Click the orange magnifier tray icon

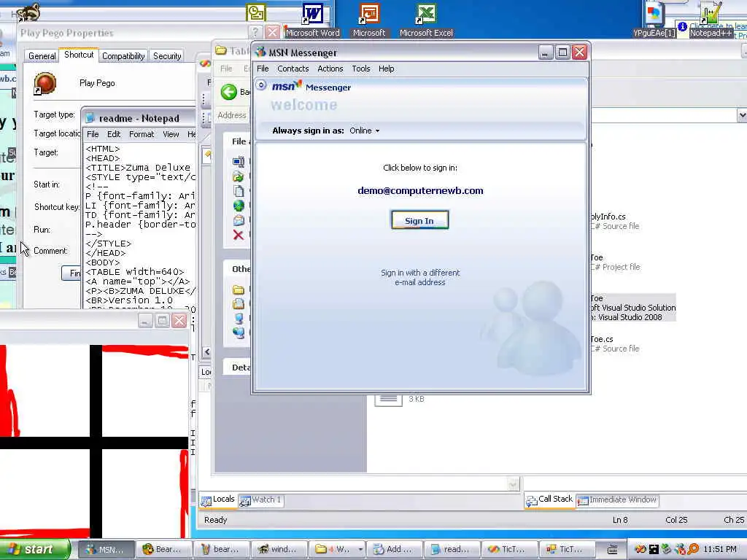point(693,549)
